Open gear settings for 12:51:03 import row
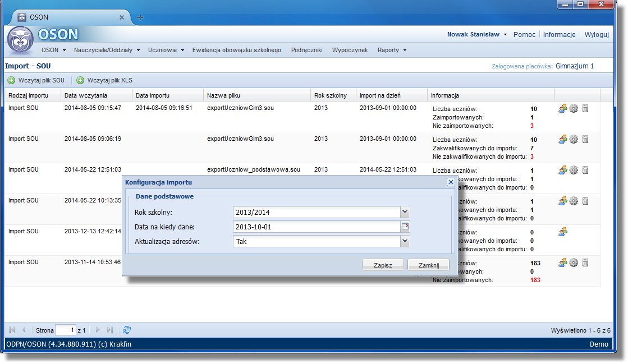Image resolution: width=628 pixels, height=364 pixels. click(x=574, y=170)
